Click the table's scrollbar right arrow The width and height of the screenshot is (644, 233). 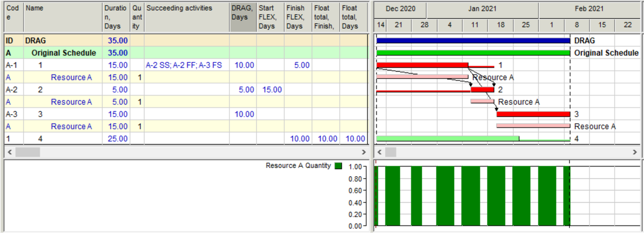point(364,151)
